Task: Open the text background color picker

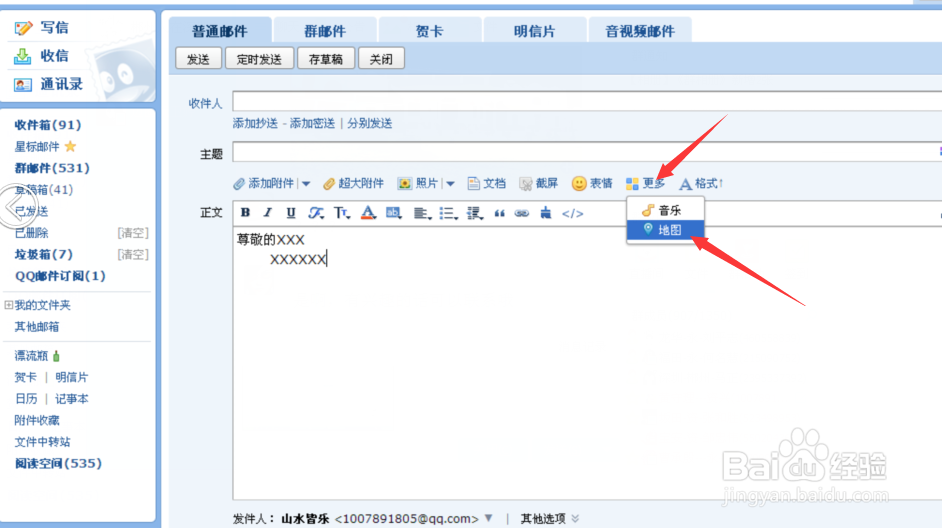Action: 394,213
